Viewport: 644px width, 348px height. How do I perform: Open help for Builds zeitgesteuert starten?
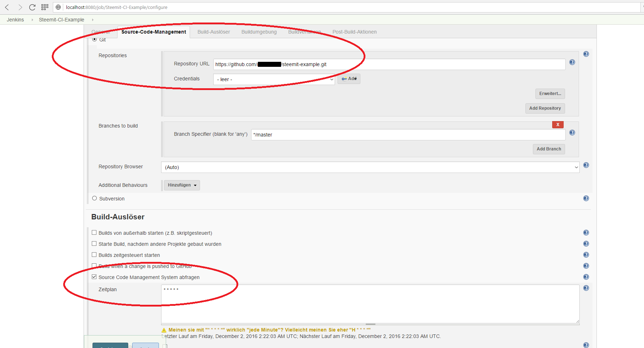pyautogui.click(x=586, y=255)
